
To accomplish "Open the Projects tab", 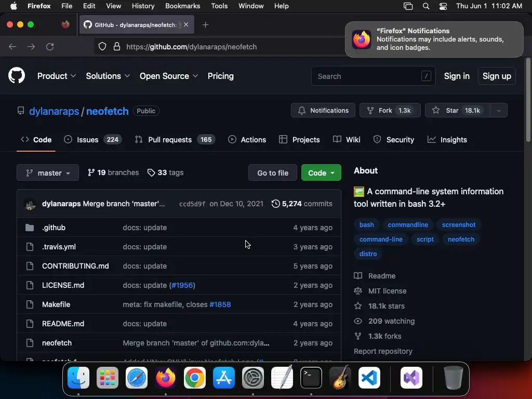I will pos(299,140).
